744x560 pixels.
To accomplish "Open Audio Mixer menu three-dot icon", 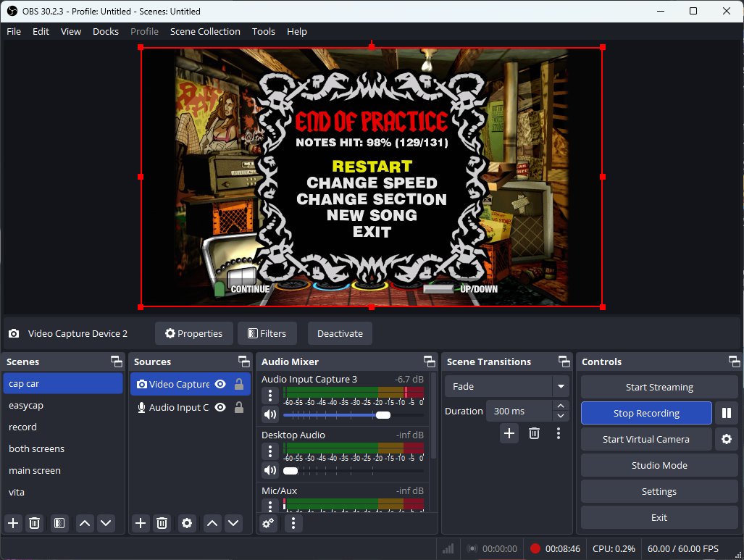I will [x=293, y=523].
